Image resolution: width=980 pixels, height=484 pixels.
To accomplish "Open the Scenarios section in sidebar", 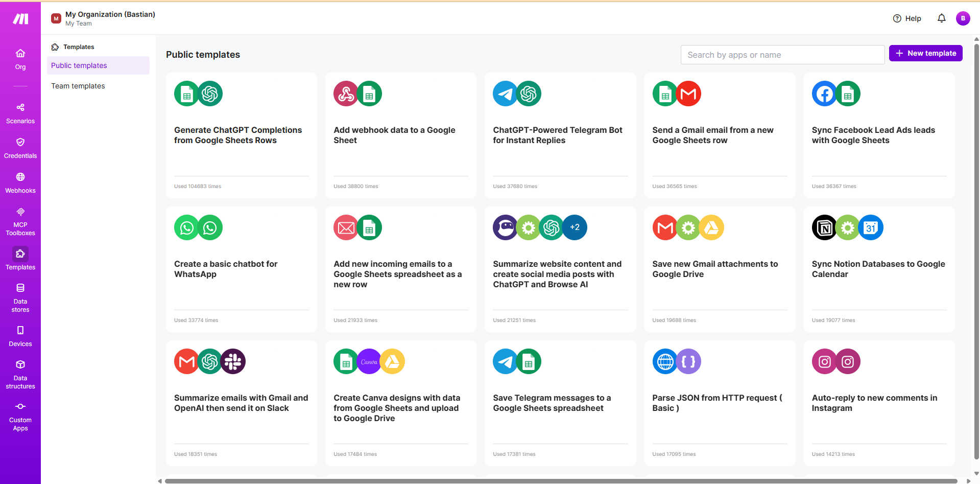I will [20, 113].
